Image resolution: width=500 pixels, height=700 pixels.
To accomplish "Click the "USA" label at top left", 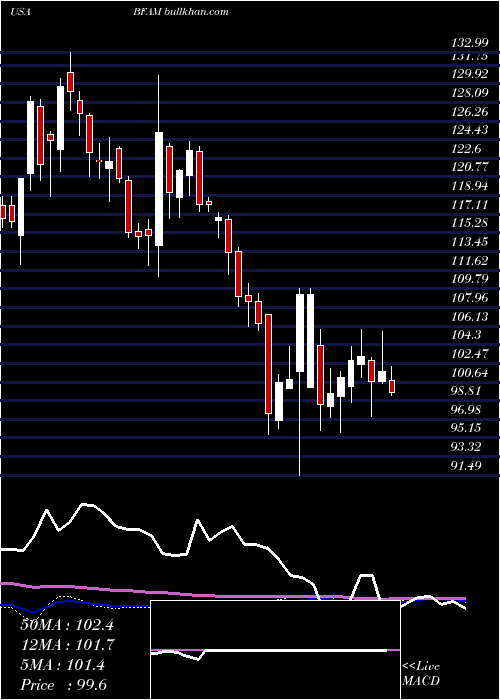I will tap(20, 11).
